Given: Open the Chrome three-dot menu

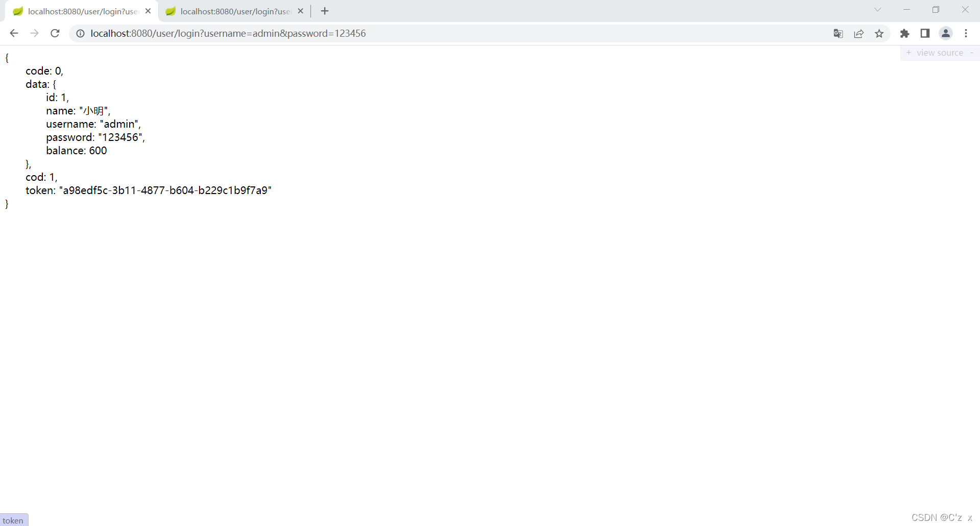Looking at the screenshot, I should 966,33.
